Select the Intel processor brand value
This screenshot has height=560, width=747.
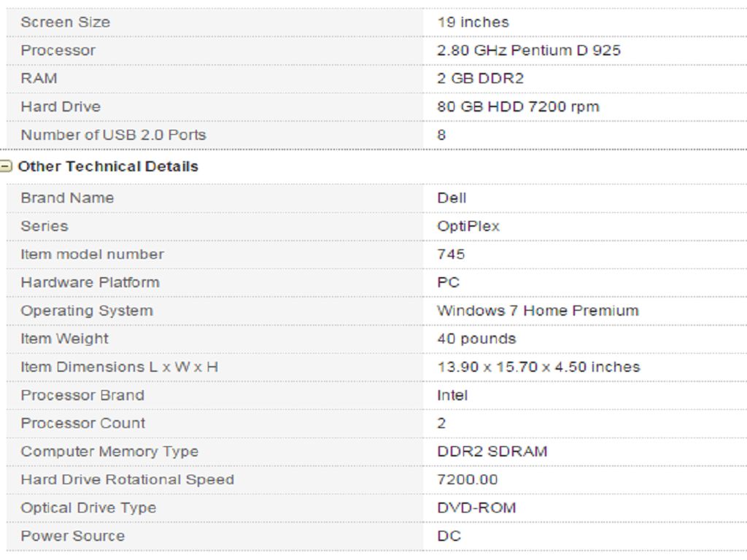[452, 395]
